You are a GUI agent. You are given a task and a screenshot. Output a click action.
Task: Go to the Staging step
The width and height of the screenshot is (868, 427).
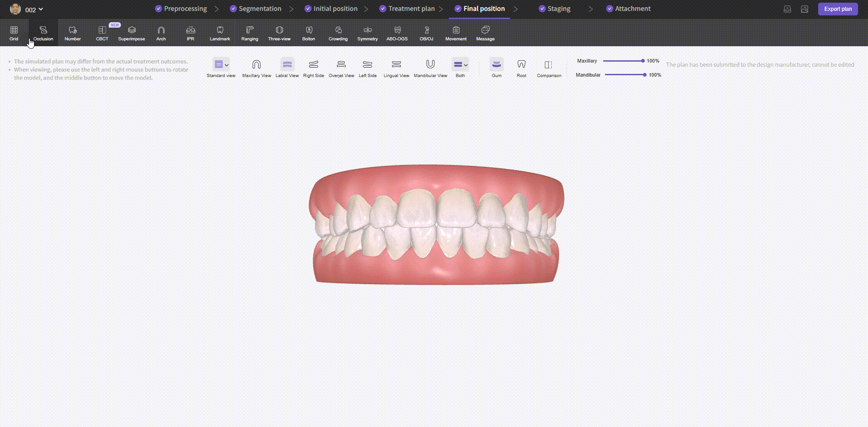(x=555, y=9)
